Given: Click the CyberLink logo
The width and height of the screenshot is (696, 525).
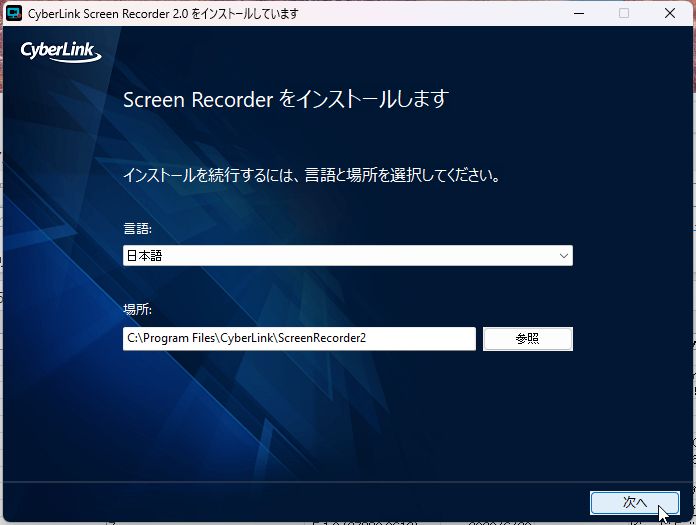Looking at the screenshot, I should tap(61, 52).
